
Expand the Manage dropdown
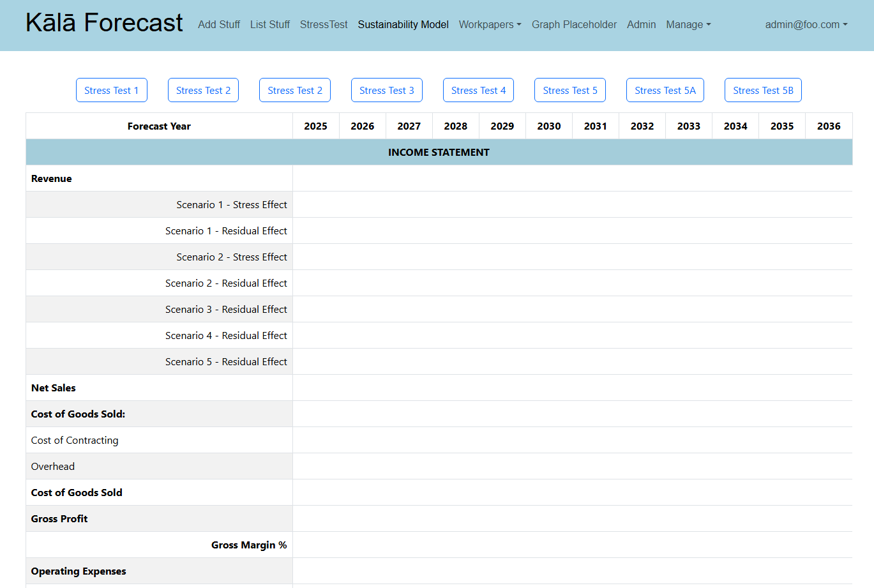pyautogui.click(x=688, y=24)
